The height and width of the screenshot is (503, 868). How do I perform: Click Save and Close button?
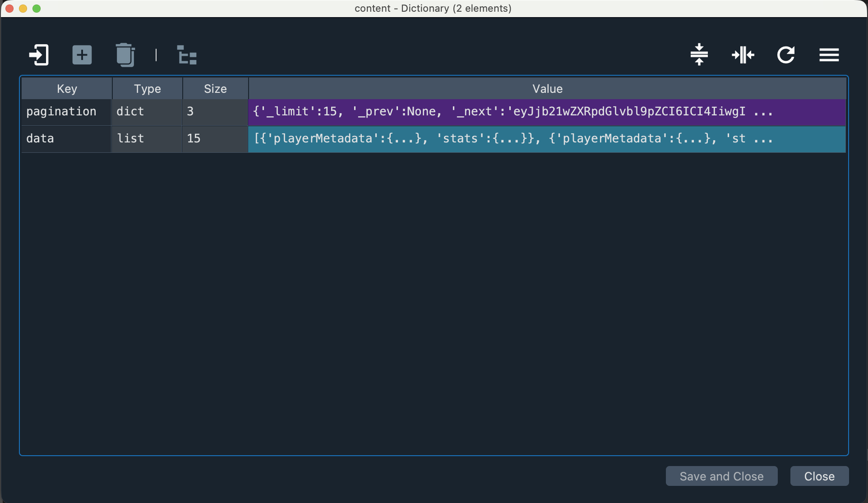[x=721, y=476]
